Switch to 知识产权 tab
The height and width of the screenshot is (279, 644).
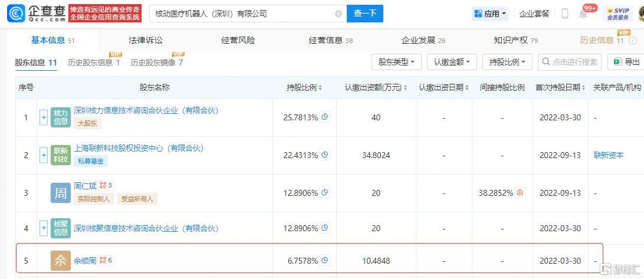tap(516, 40)
